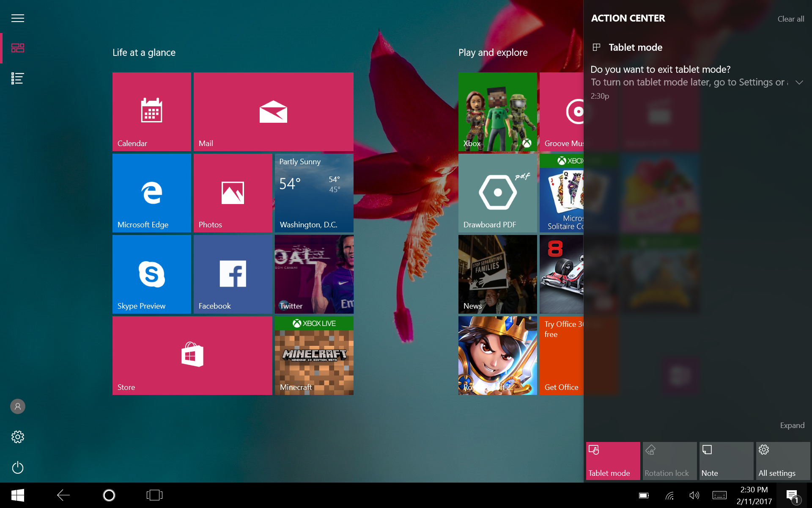Screen dimensions: 812x508
Task: Open the volume icon in tray
Action: point(694,495)
